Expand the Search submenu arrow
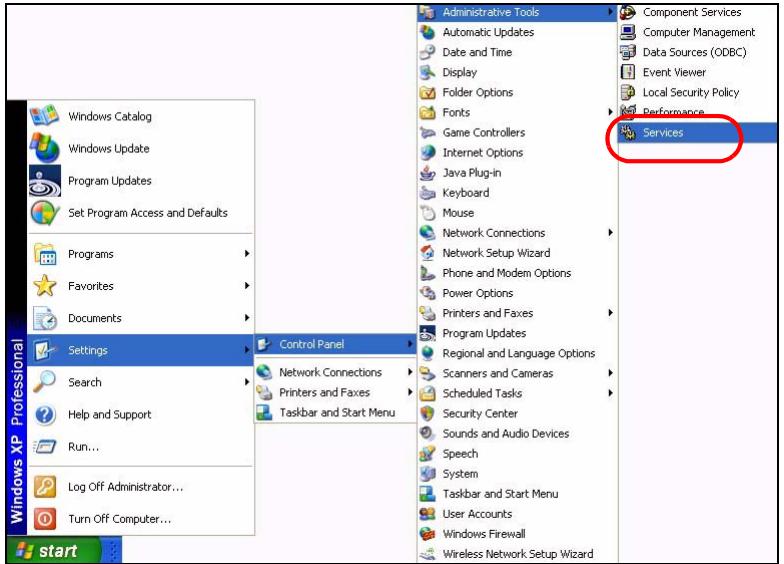The height and width of the screenshot is (564, 784). [247, 382]
